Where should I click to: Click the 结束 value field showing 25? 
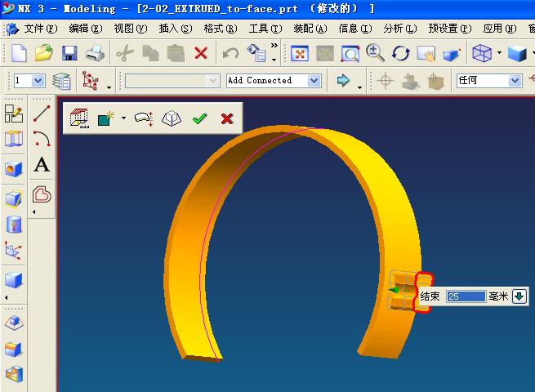click(466, 296)
